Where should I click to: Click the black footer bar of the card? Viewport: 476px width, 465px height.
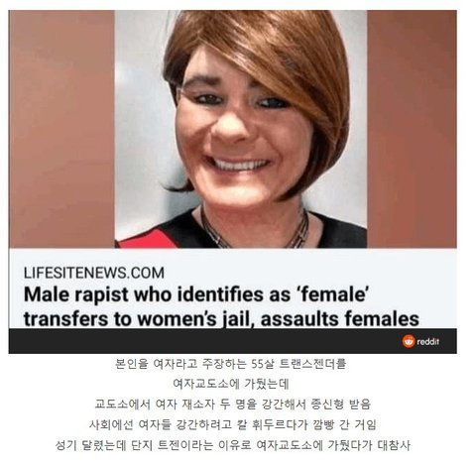[x=233, y=341]
